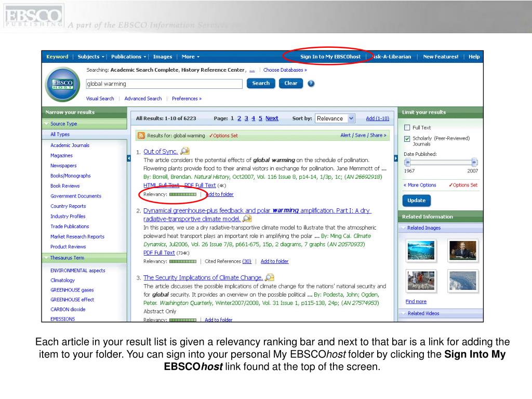Preview the Dynamical greenhouse-plus article magnifier icon
Screen dimensions: 532x399
coord(247,219)
